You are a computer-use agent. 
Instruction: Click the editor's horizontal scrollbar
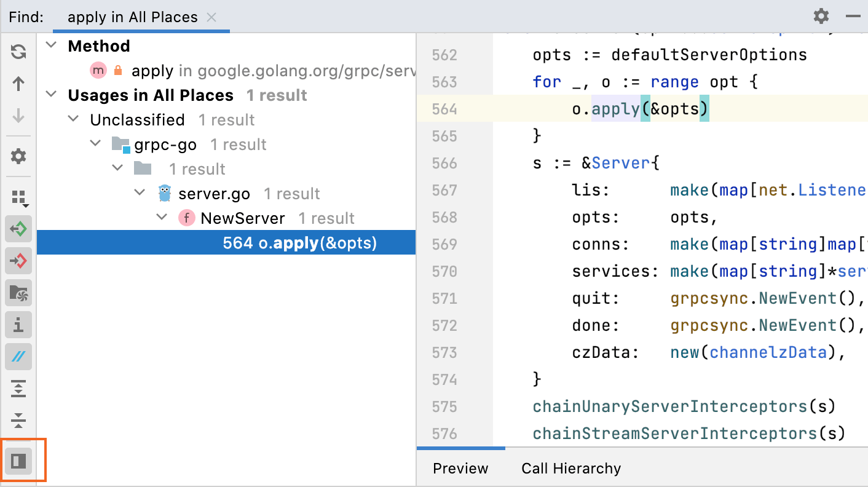(x=460, y=448)
